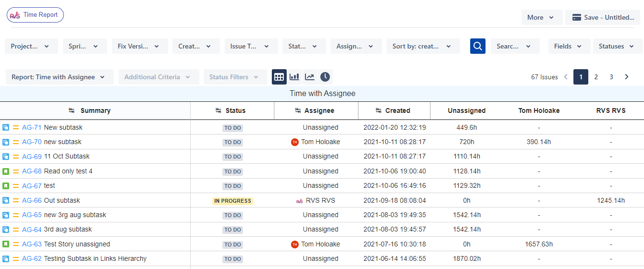Open issue link AG-66
644x269 pixels.
point(32,200)
